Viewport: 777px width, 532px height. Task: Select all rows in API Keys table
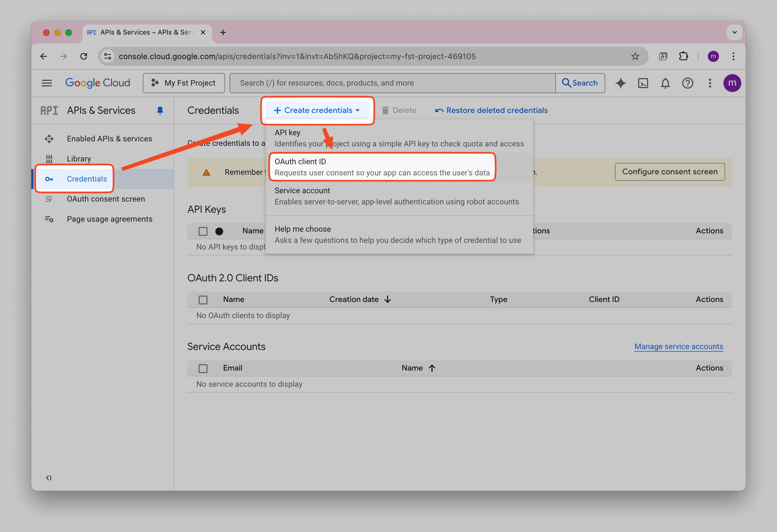coord(203,231)
